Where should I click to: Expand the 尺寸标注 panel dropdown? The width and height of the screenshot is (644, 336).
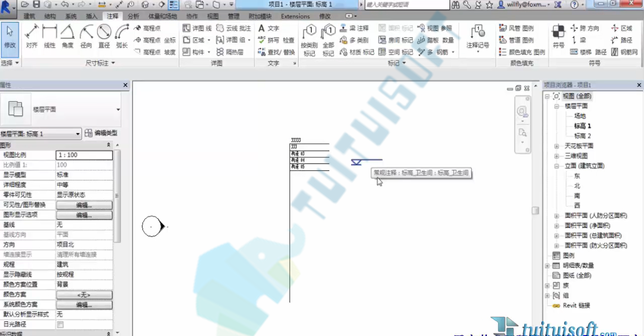(100, 63)
